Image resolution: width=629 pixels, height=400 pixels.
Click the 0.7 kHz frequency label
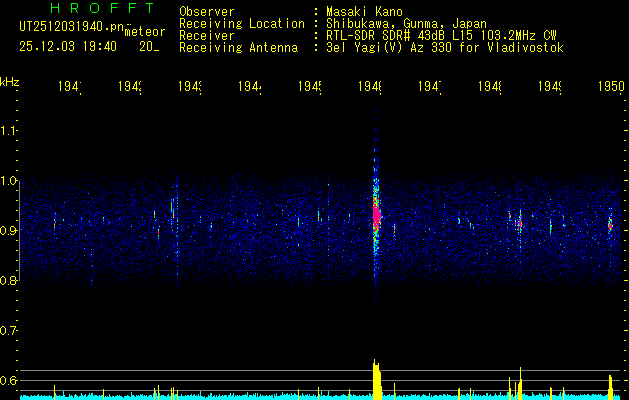click(x=8, y=331)
